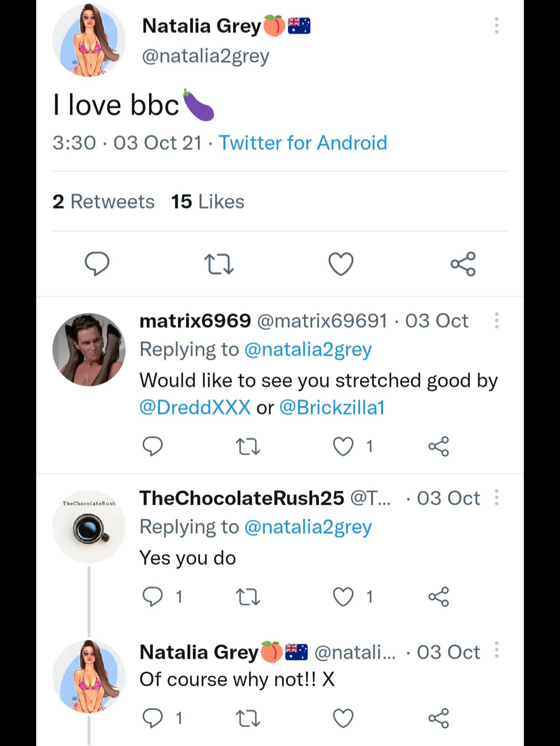The height and width of the screenshot is (746, 560).
Task: Open matrix6969's profile picture
Action: [x=89, y=350]
